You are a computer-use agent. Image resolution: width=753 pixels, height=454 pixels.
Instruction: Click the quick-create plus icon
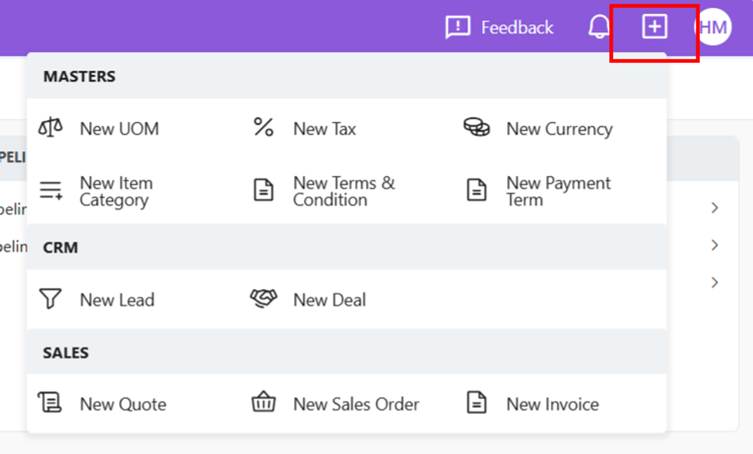pos(654,27)
